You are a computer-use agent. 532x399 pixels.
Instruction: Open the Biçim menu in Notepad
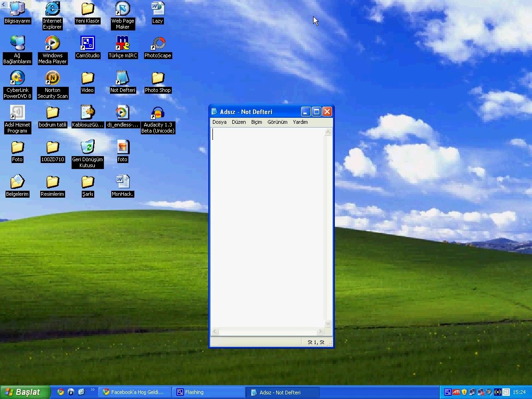click(256, 122)
